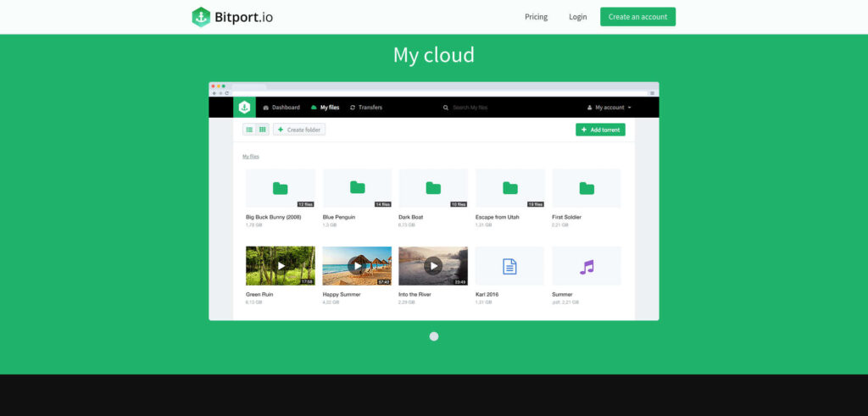Expand the My account dropdown

(609, 108)
